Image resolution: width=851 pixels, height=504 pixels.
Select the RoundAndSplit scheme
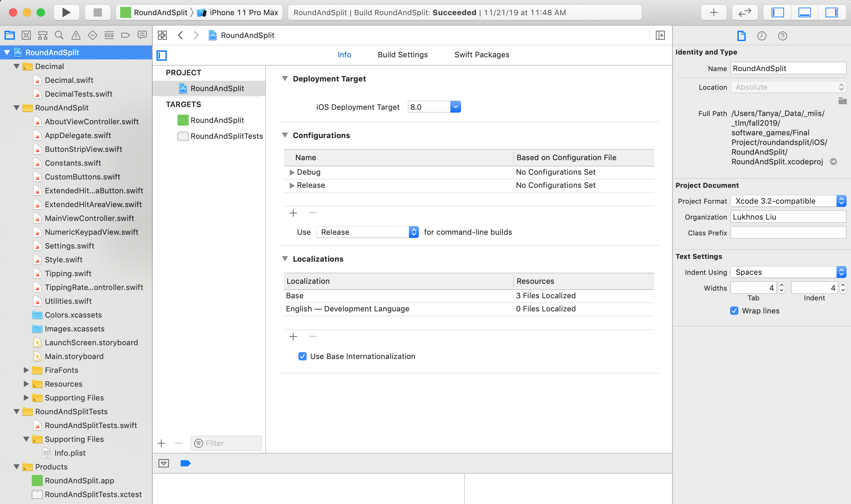(154, 13)
